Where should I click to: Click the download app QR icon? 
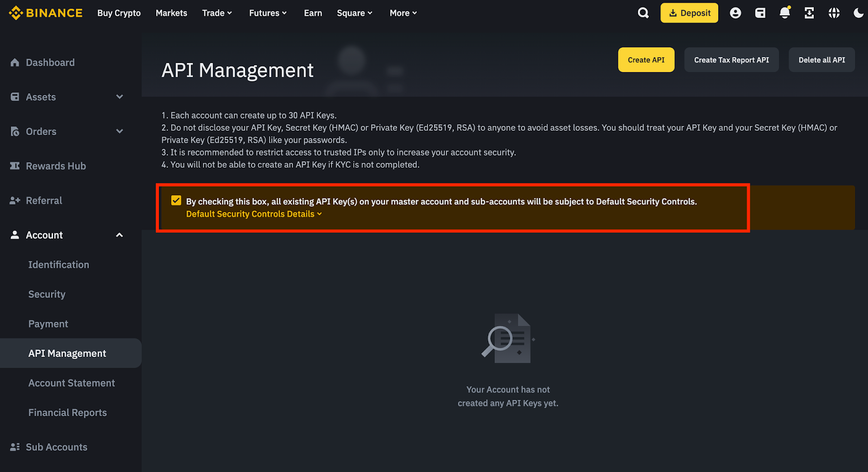[809, 13]
